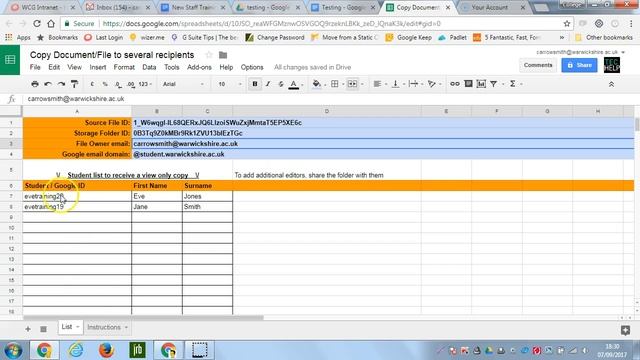Undo the last action
Viewport: 640px width, 360px height.
pos(48,84)
